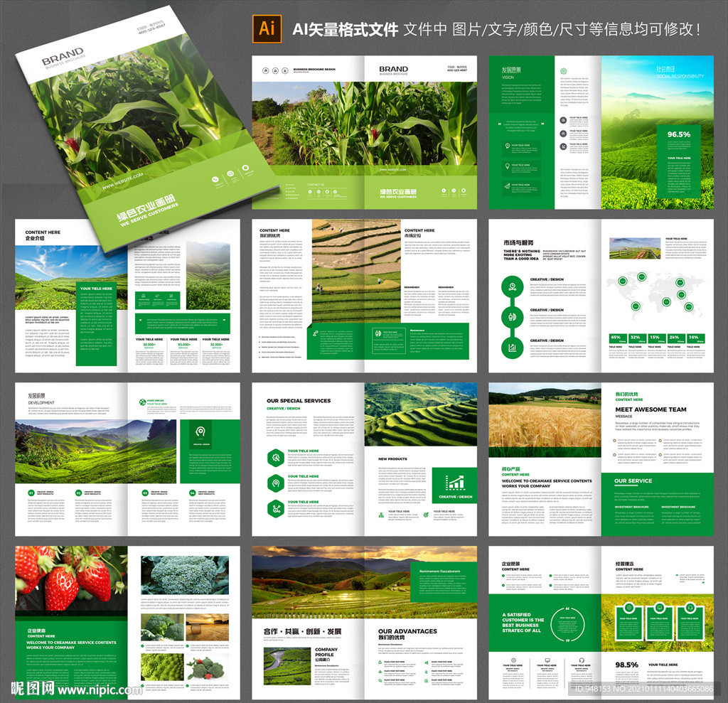
Task: Click the outlined gear icon above YOUR TIELE HERE
Action: (x=513, y=660)
